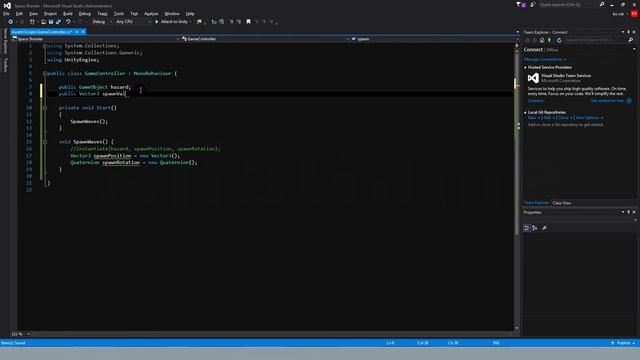Click the Get started for free arrow icon
This screenshot has width=640, height=360.
pyautogui.click(x=629, y=100)
